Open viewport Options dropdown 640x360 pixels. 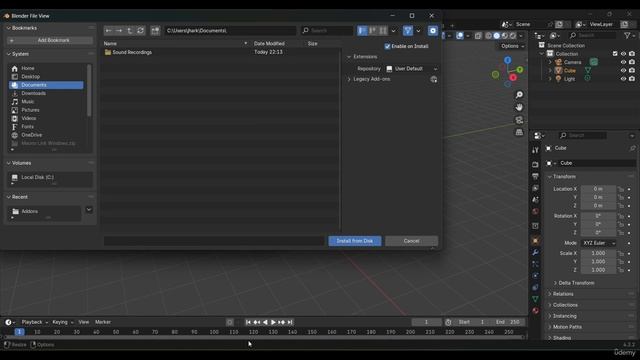coord(513,46)
